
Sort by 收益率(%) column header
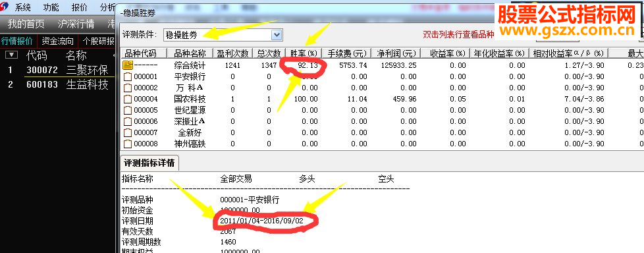click(x=444, y=53)
